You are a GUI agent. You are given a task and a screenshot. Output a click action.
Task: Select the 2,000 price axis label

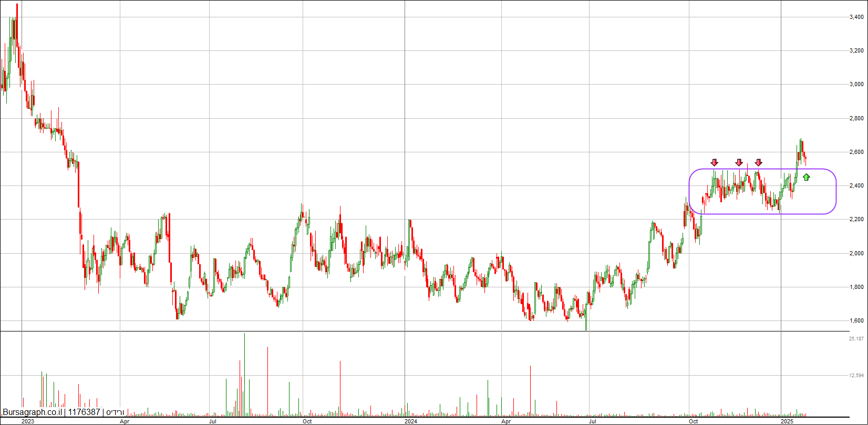tap(856, 253)
